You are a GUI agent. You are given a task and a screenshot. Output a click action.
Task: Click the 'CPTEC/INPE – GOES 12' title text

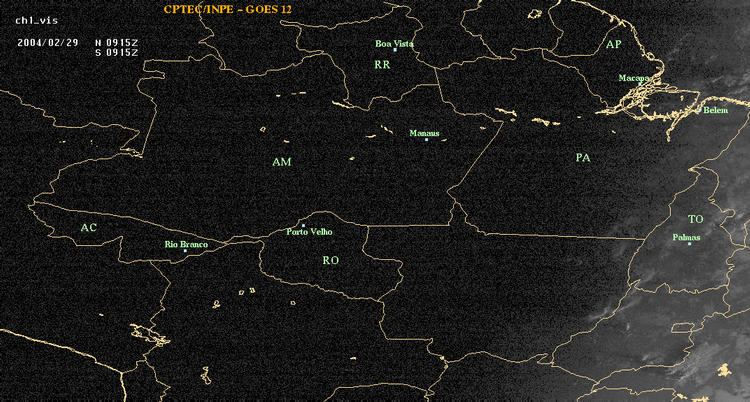[x=227, y=9]
